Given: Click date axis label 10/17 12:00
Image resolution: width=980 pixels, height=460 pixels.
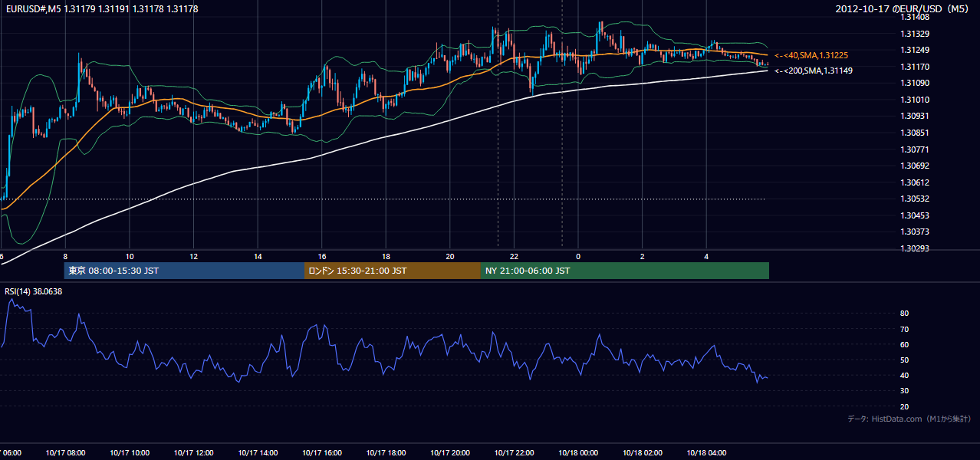Looking at the screenshot, I should [193, 453].
